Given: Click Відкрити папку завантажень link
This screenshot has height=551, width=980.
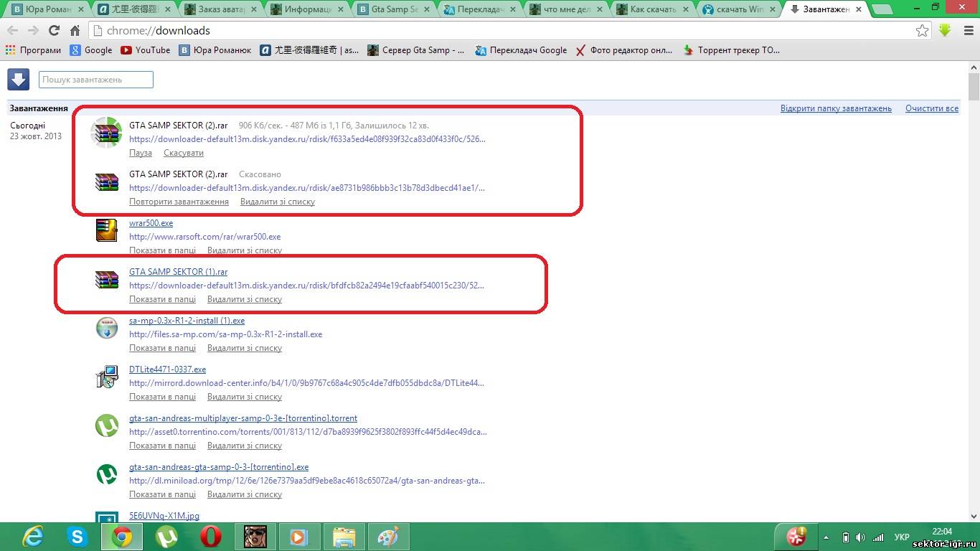Looking at the screenshot, I should coord(836,108).
